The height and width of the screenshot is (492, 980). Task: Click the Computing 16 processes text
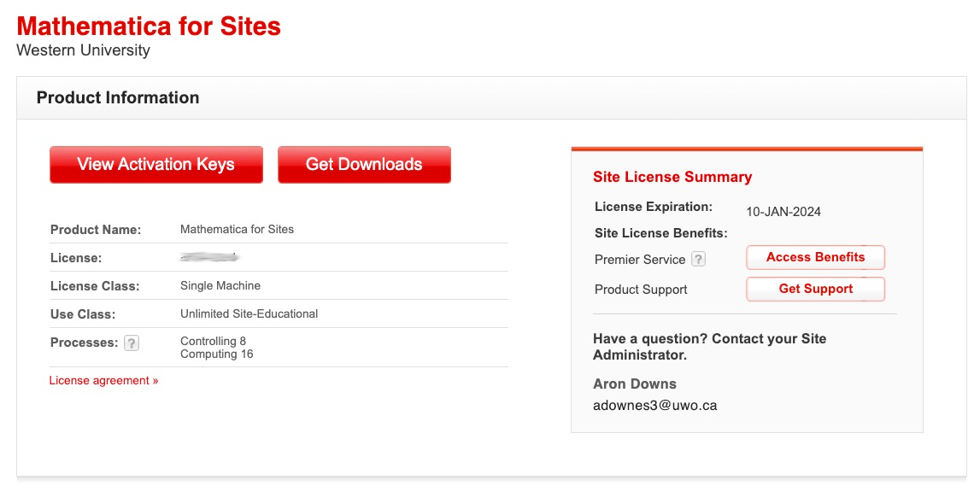coord(216,354)
